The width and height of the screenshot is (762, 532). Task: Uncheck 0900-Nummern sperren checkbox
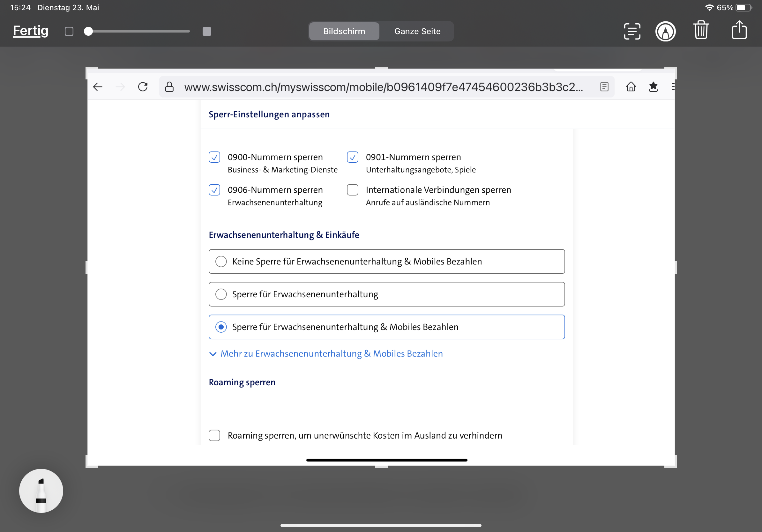pyautogui.click(x=214, y=157)
